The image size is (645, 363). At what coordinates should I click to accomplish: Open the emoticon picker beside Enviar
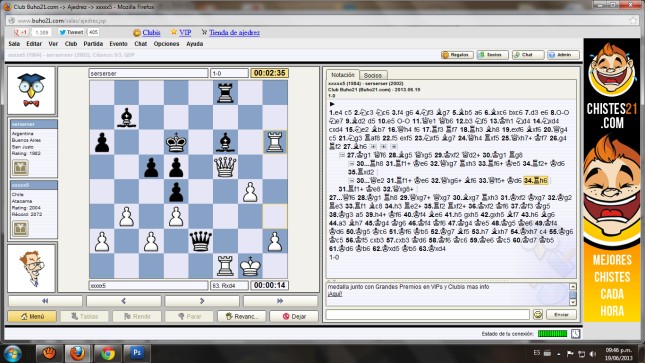click(x=538, y=314)
